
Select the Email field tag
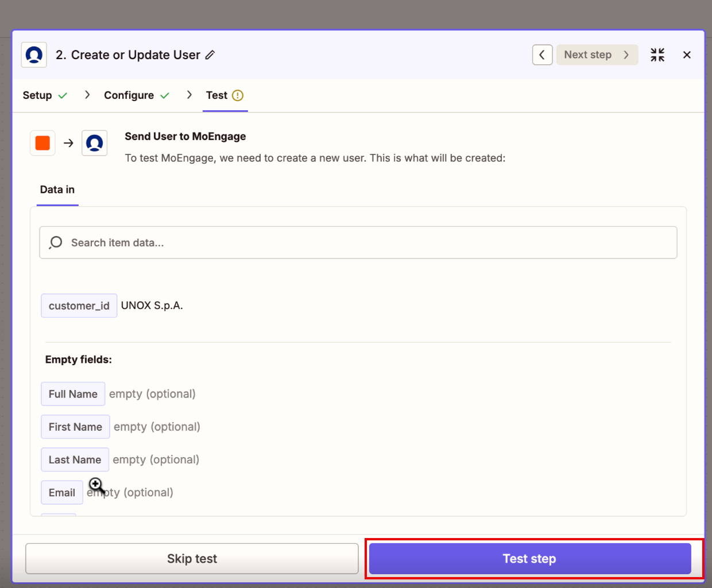pyautogui.click(x=62, y=493)
